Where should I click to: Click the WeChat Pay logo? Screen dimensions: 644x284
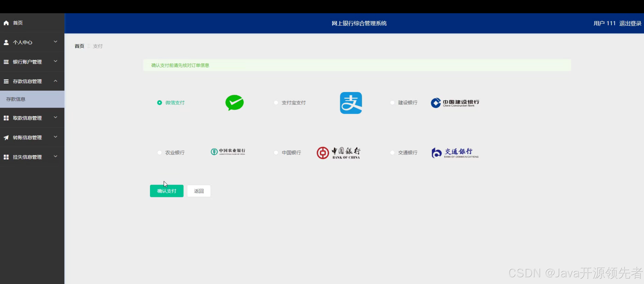point(234,103)
